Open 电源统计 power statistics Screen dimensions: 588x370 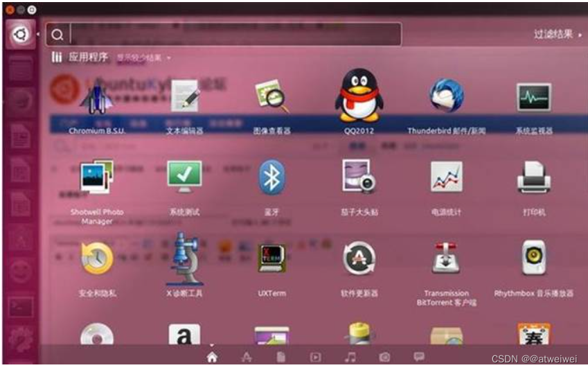click(x=446, y=177)
